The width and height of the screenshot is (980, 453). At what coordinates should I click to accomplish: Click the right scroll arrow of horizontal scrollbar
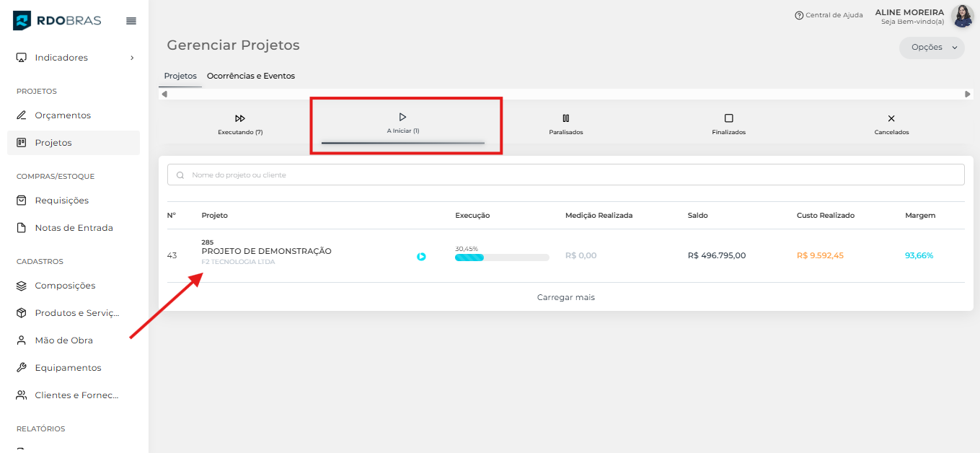tap(967, 94)
